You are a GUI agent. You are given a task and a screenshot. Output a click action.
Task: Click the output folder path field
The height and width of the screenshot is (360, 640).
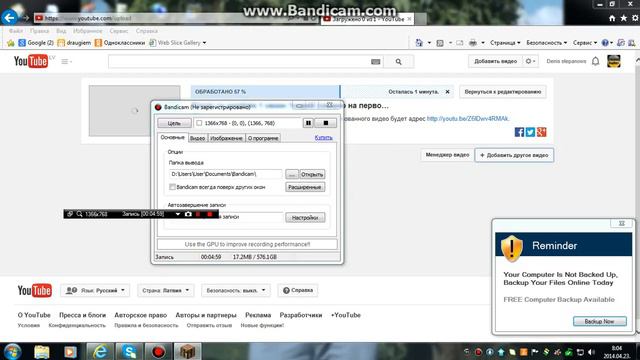tap(225, 174)
